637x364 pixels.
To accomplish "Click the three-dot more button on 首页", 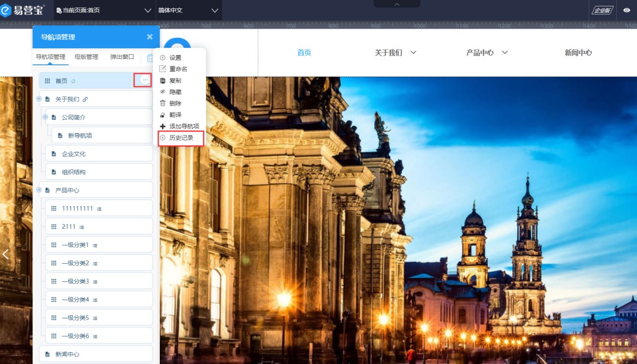I will (145, 80).
